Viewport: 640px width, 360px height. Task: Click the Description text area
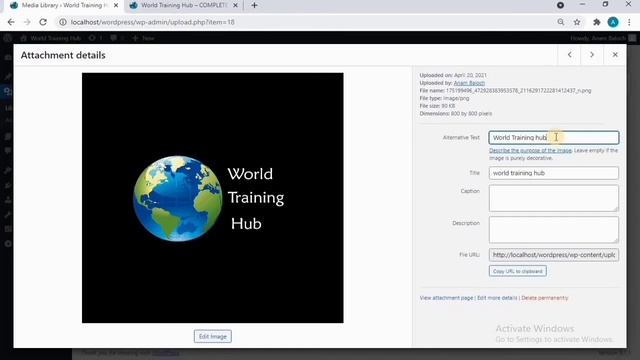tap(553, 230)
